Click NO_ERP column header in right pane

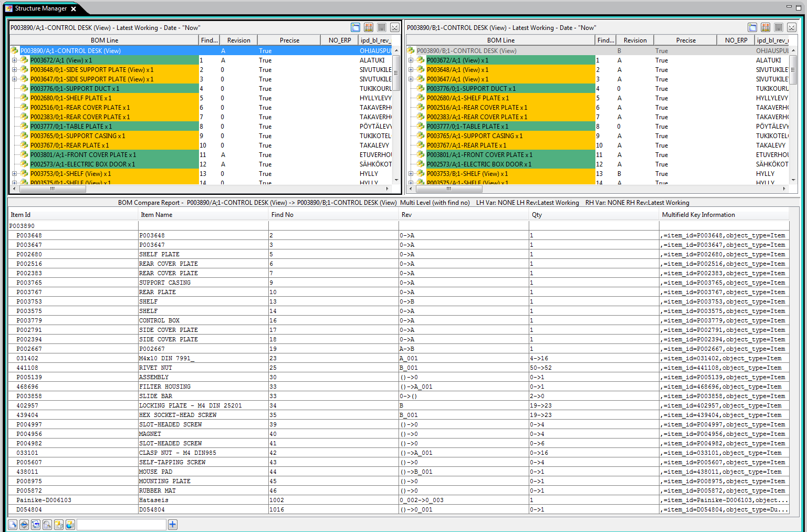click(736, 40)
